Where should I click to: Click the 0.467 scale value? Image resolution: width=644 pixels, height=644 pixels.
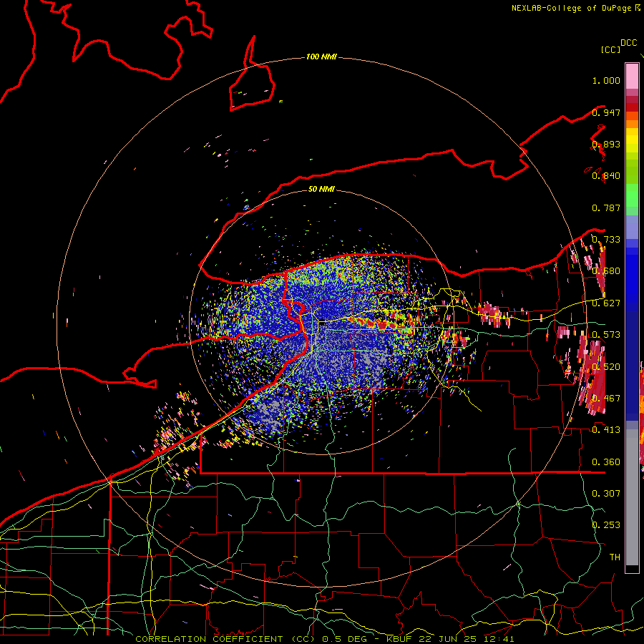click(x=606, y=398)
